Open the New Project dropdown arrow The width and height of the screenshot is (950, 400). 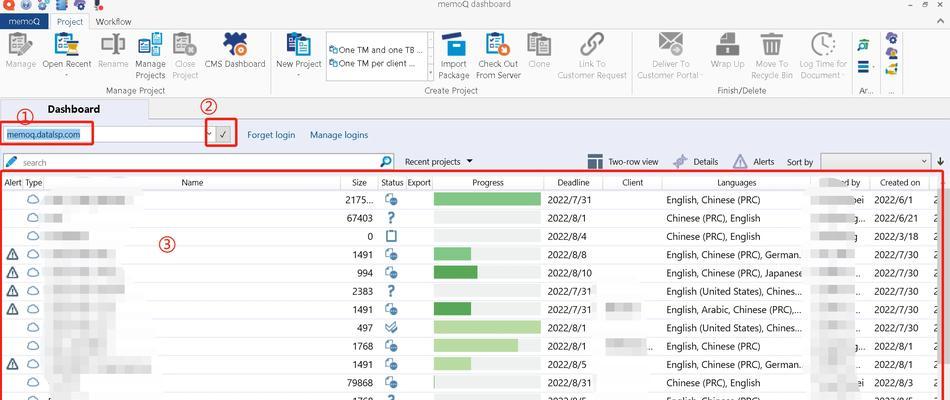coord(299,75)
